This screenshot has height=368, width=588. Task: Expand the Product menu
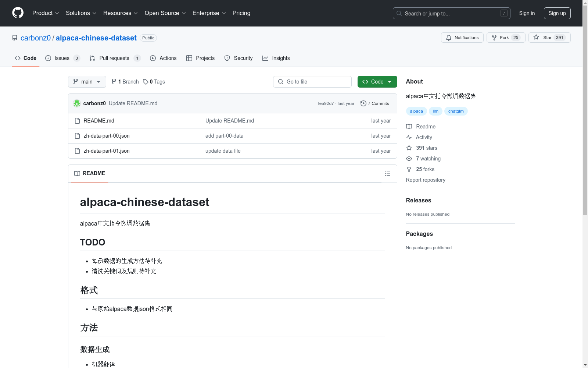pyautogui.click(x=46, y=13)
